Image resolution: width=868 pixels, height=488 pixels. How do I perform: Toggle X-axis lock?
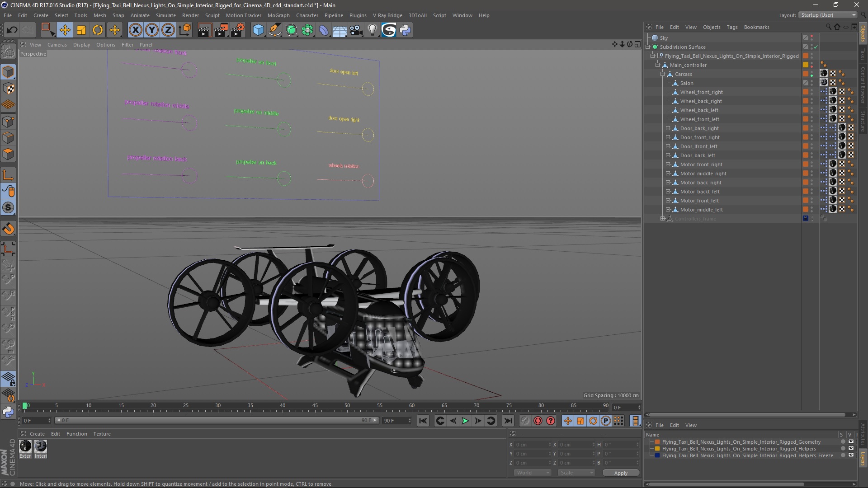135,30
